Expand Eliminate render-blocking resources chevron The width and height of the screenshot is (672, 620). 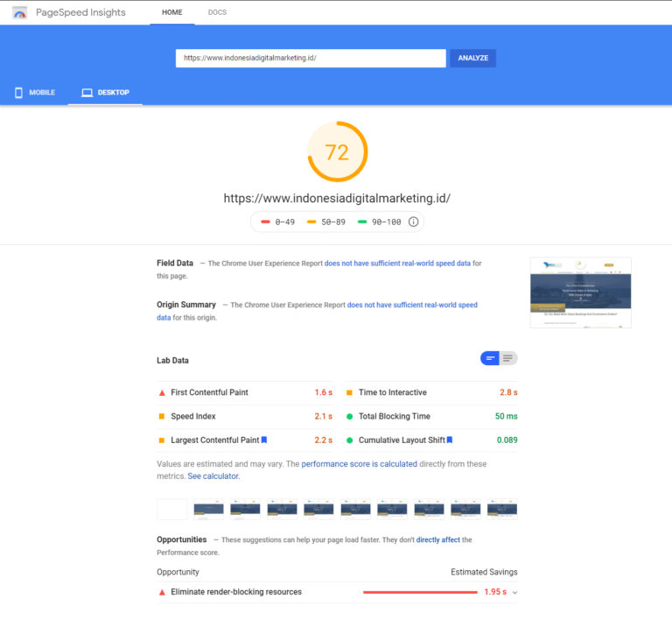point(514,593)
